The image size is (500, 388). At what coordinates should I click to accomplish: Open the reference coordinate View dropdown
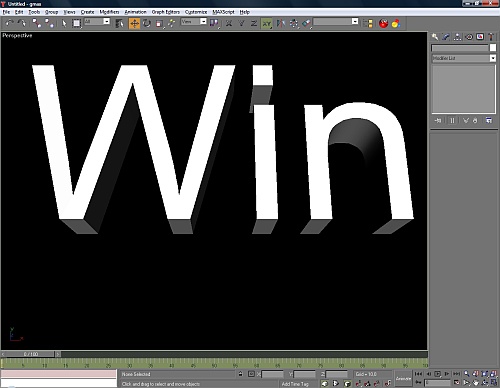pos(194,21)
